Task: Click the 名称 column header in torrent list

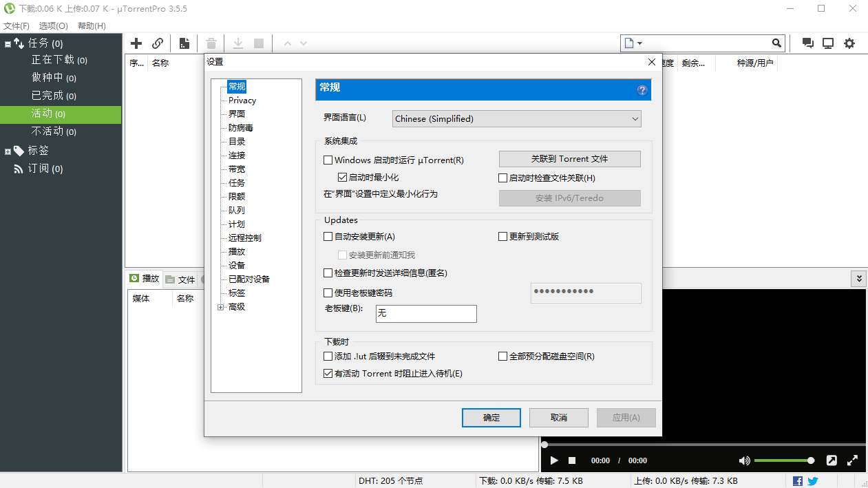Action: click(160, 63)
